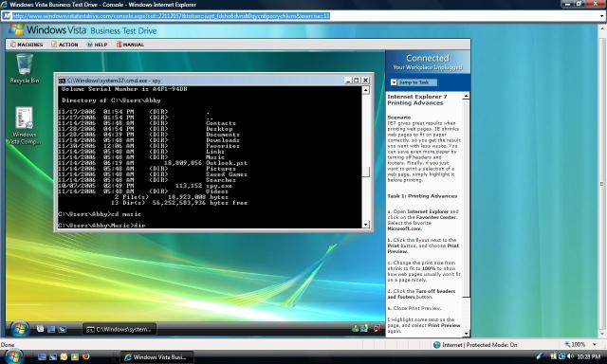Click the magnifier zoom icon showing 100%
The height and width of the screenshot is (364, 607).
tap(567, 344)
